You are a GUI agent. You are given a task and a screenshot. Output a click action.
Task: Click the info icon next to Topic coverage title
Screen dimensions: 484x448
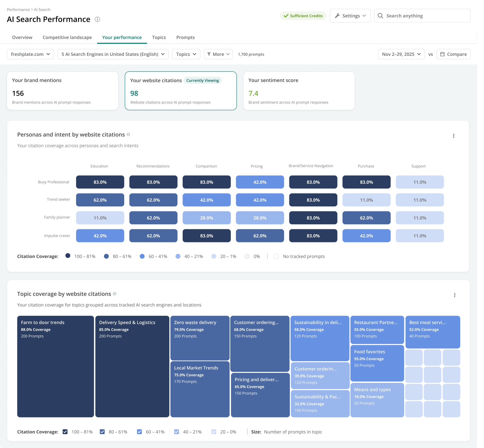click(115, 294)
